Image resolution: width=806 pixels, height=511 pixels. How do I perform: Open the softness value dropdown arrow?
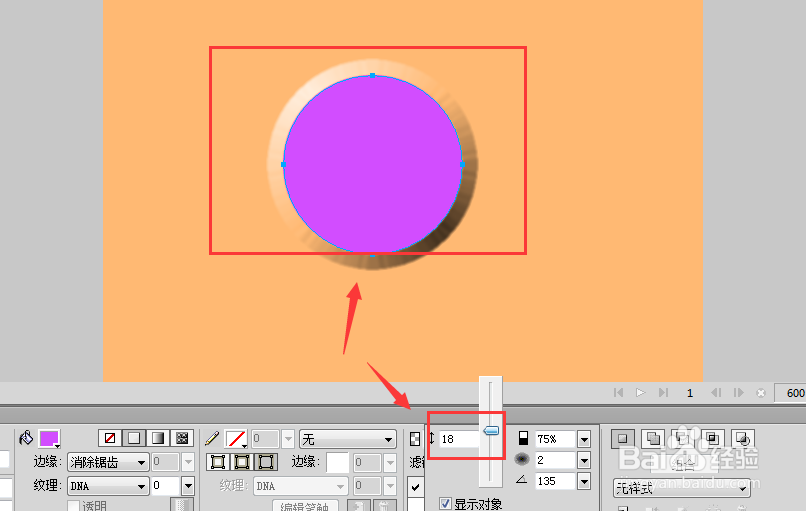[x=584, y=460]
